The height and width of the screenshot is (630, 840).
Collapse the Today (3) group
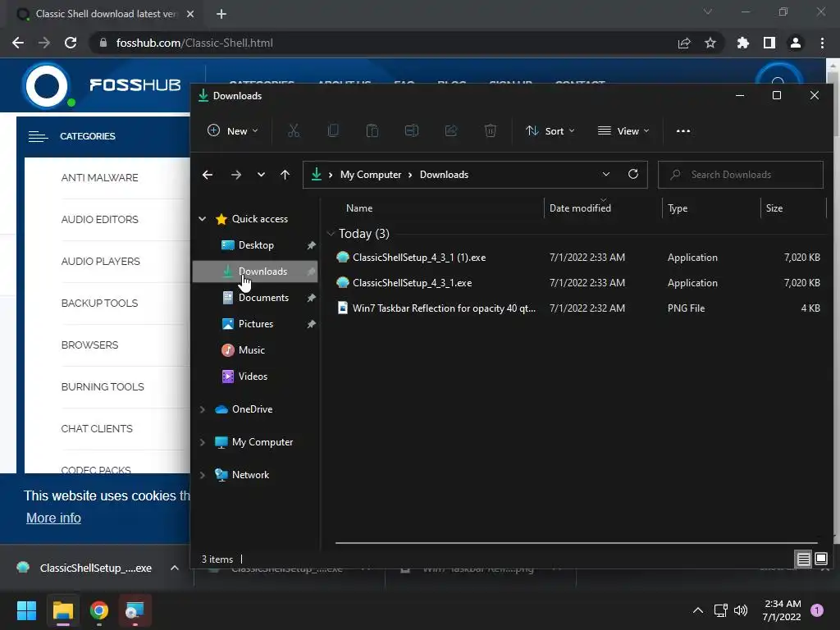(331, 234)
